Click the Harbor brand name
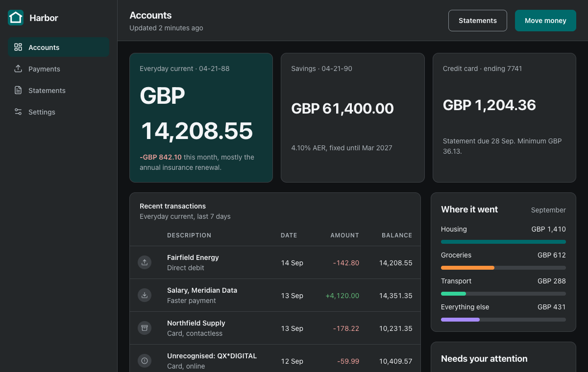588x372 pixels. pos(44,18)
